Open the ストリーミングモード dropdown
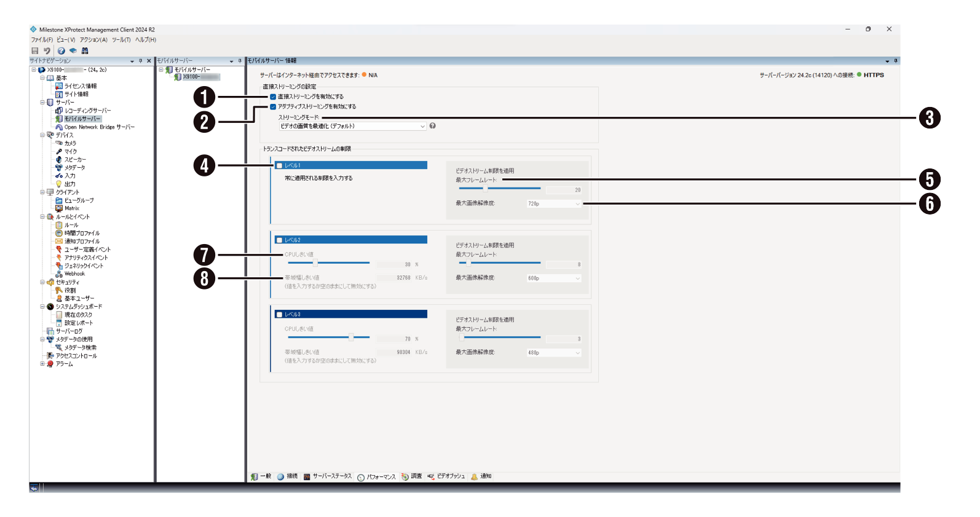980x517 pixels. pos(352,126)
